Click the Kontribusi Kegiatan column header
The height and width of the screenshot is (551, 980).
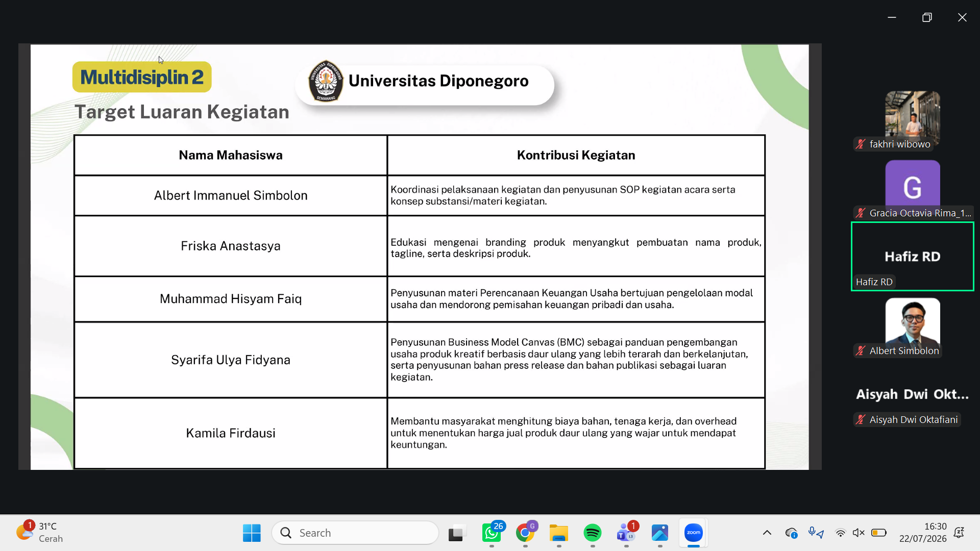click(576, 155)
